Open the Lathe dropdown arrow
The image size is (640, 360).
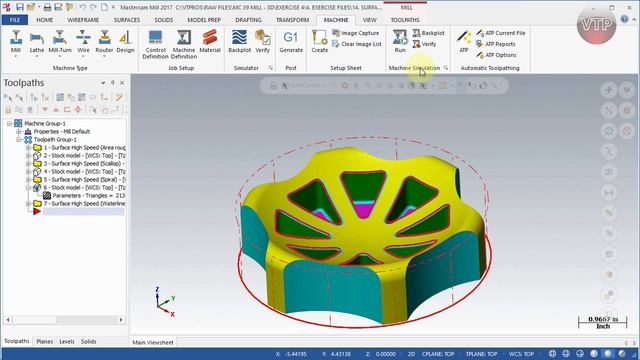[x=37, y=56]
